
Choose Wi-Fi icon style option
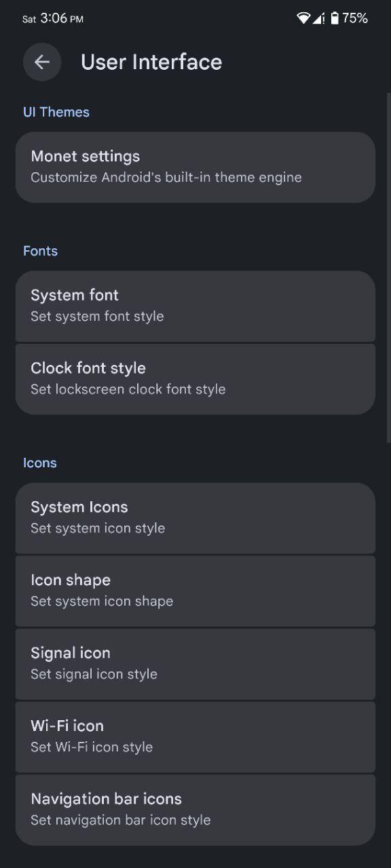195,736
